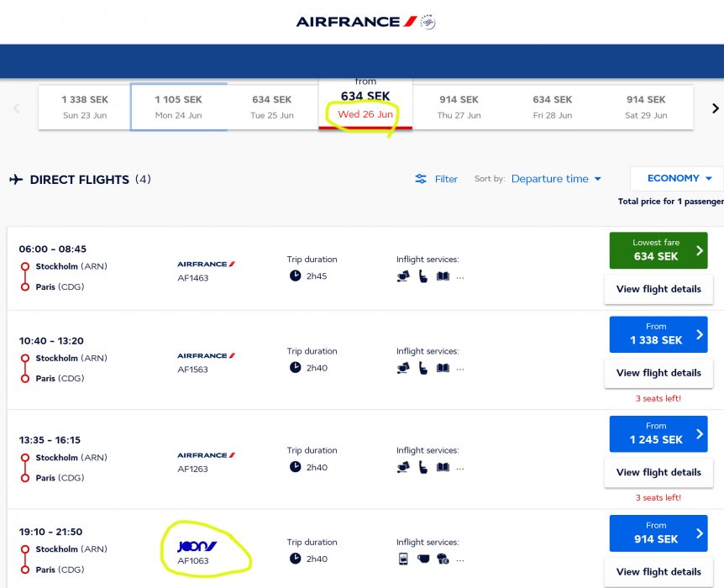View flight details for the 06:00 flight
Screen dimensions: 724x588
pos(658,289)
